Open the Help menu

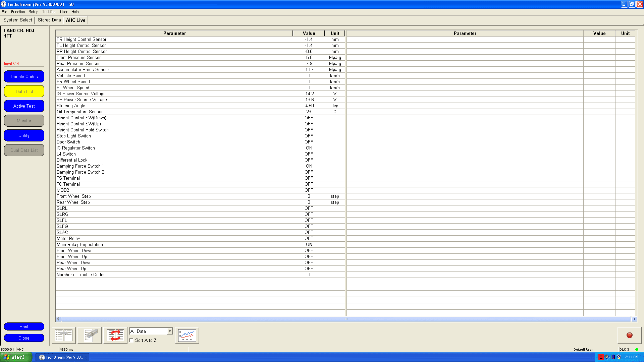coord(75,12)
